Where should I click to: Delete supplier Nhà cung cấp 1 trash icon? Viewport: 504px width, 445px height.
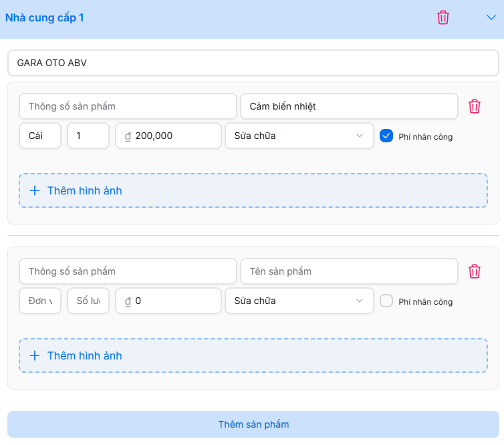pyautogui.click(x=443, y=18)
